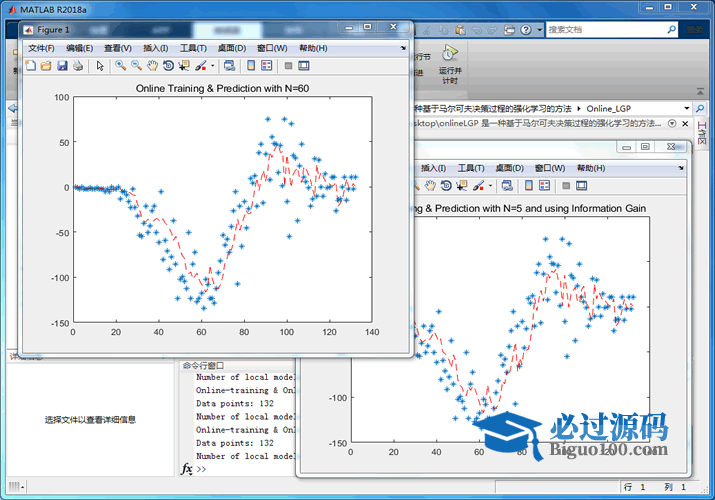Open 查看(V) menu in Figure 1

pos(118,48)
